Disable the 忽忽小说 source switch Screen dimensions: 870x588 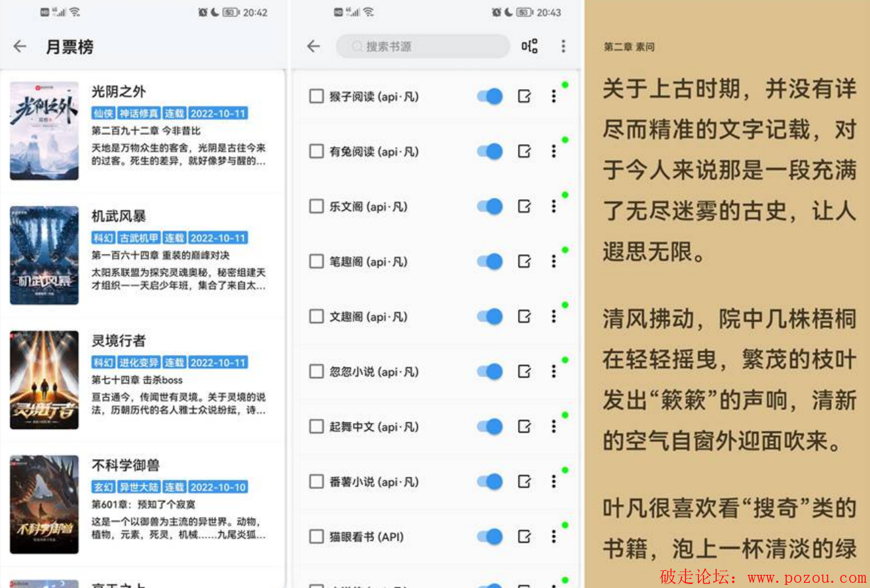(489, 371)
